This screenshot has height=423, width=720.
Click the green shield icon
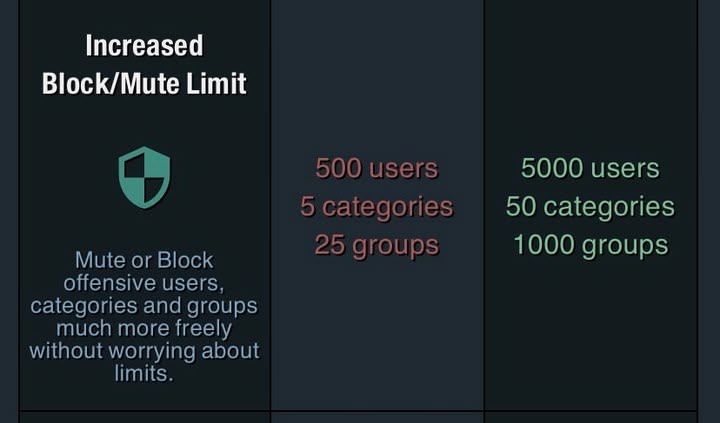tap(145, 177)
